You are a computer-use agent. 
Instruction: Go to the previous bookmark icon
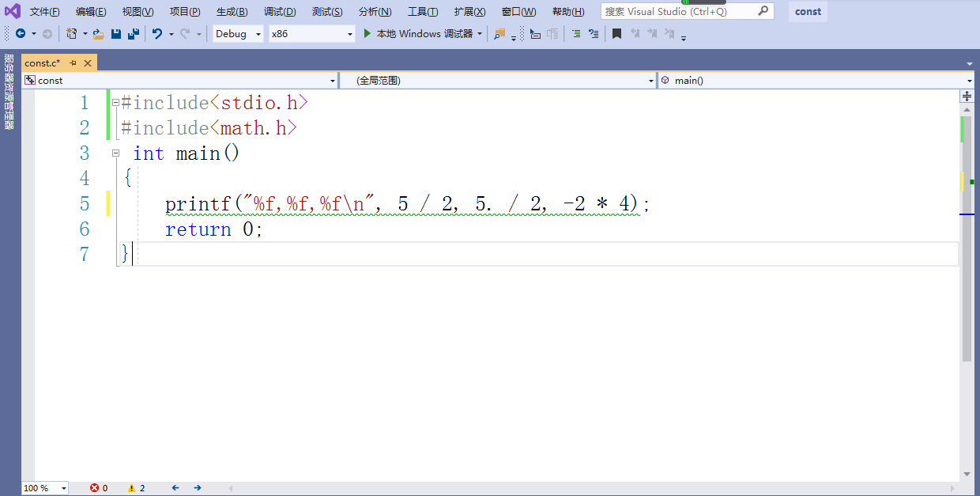(635, 34)
